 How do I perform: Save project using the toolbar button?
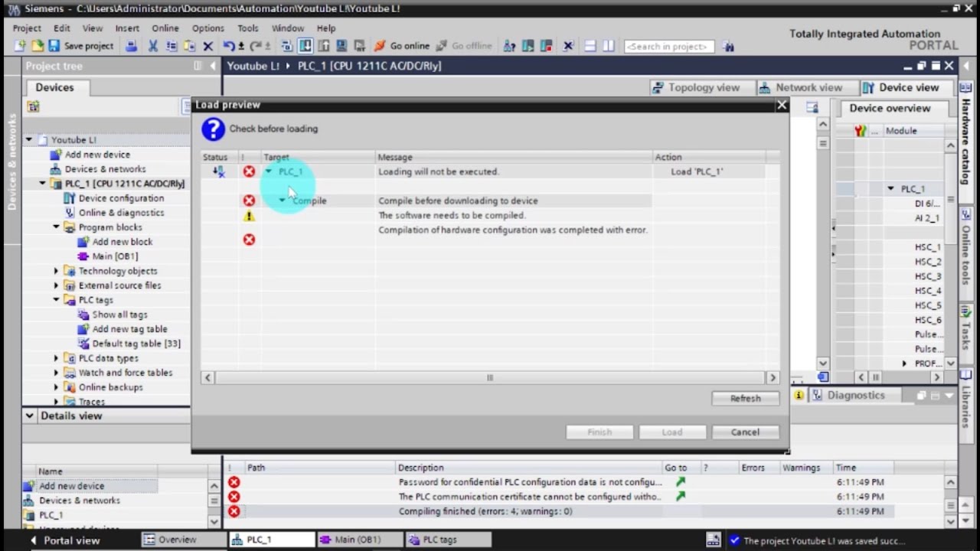[x=80, y=46]
